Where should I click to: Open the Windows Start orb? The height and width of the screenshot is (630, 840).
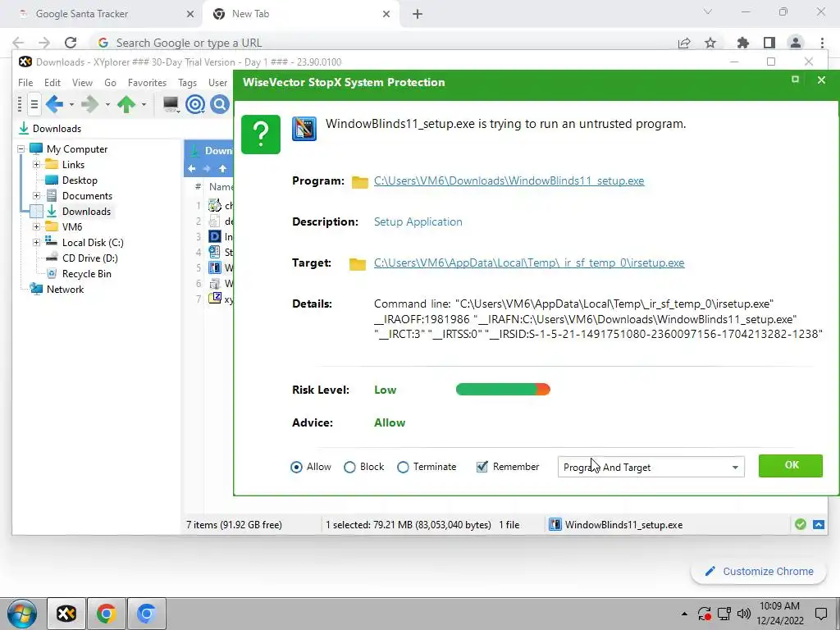point(22,614)
